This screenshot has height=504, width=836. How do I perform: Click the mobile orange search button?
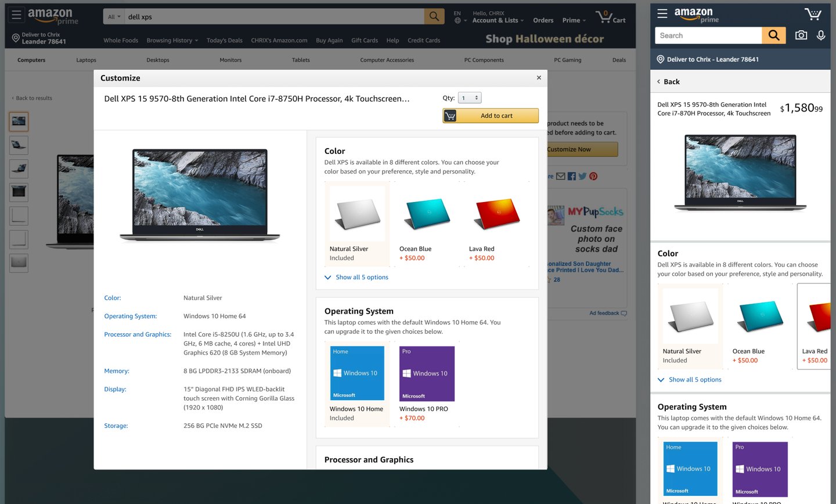[774, 35]
